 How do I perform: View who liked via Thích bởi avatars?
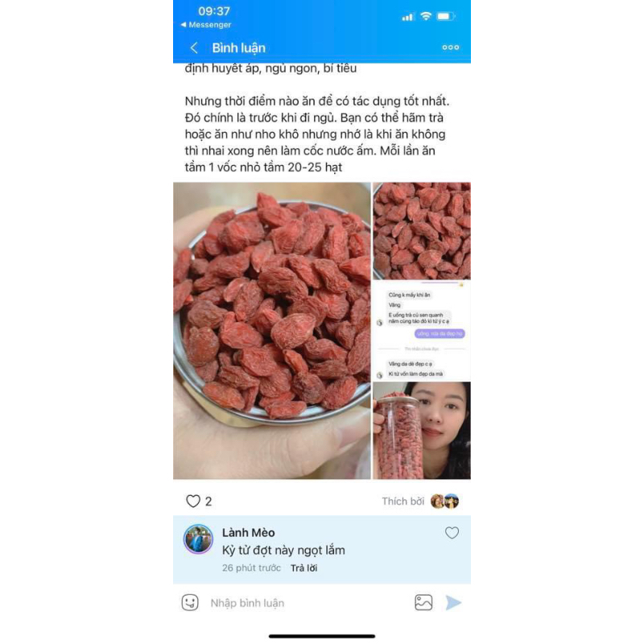(445, 501)
